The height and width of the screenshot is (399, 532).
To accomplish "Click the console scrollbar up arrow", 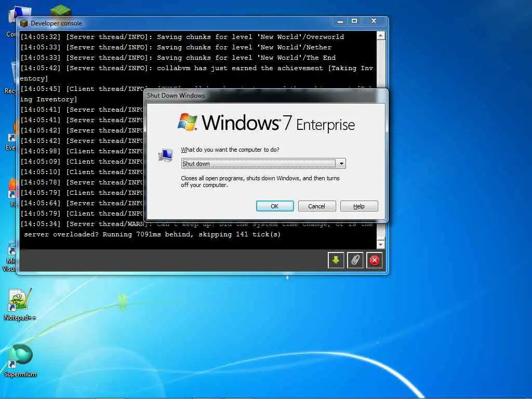I will [x=381, y=35].
